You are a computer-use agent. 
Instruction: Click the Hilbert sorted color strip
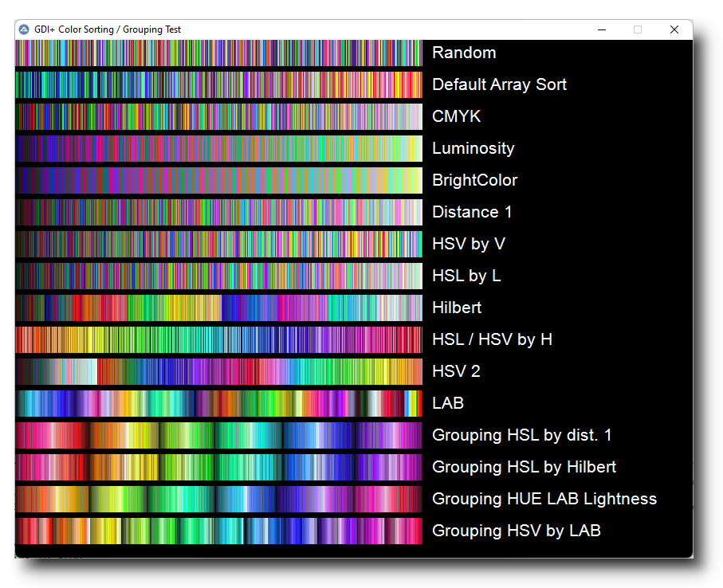(218, 308)
